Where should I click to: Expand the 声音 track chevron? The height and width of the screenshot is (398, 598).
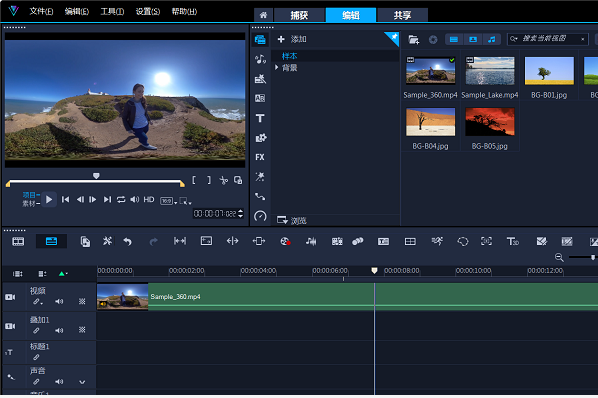click(x=82, y=382)
